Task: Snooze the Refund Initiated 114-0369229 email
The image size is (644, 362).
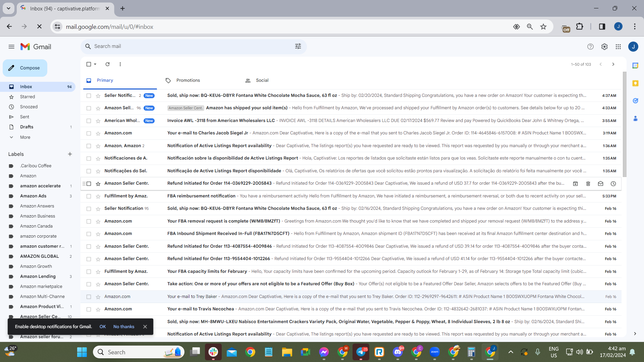Action: point(613,183)
